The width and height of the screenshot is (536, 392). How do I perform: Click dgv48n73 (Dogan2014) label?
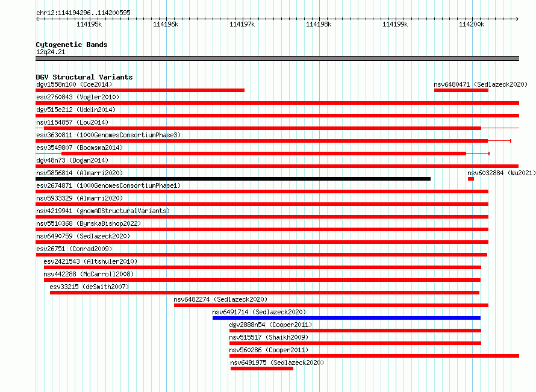coord(72,160)
